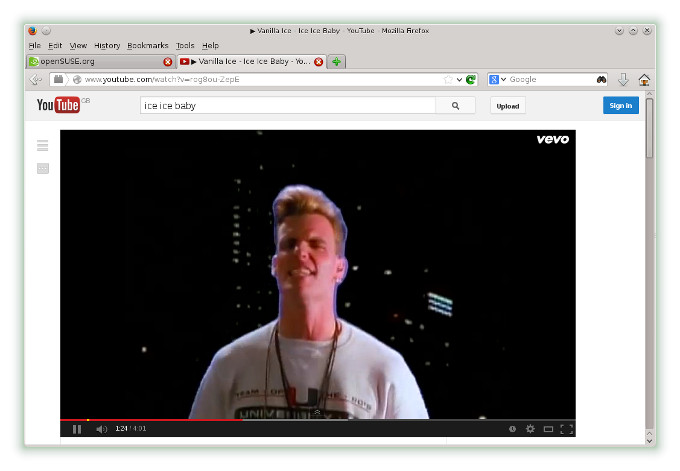Click the 1:24 / 4:01 time display
Viewport: 680px width, 471px height.
pos(131,428)
